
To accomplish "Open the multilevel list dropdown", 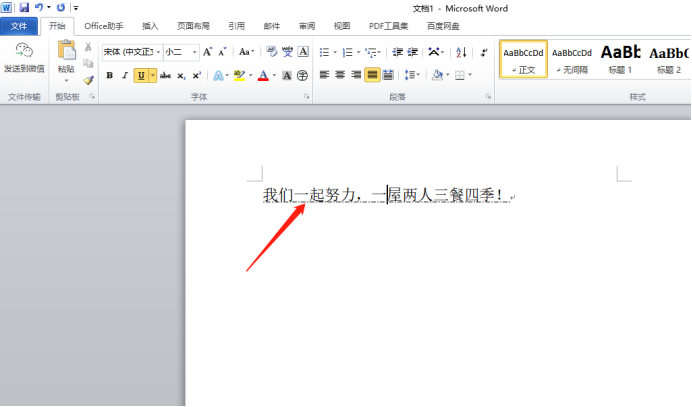I will [373, 53].
